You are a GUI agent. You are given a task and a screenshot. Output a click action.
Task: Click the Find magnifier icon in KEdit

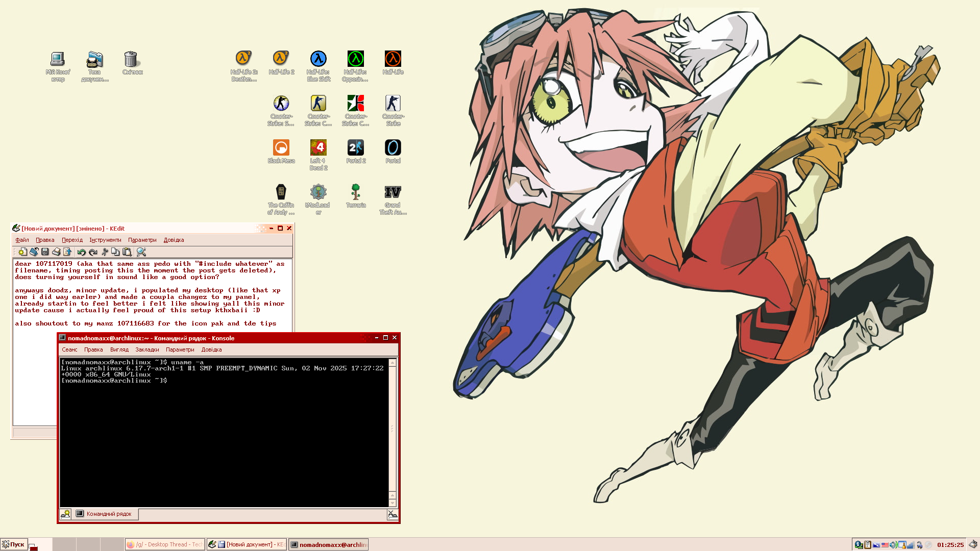coord(141,252)
